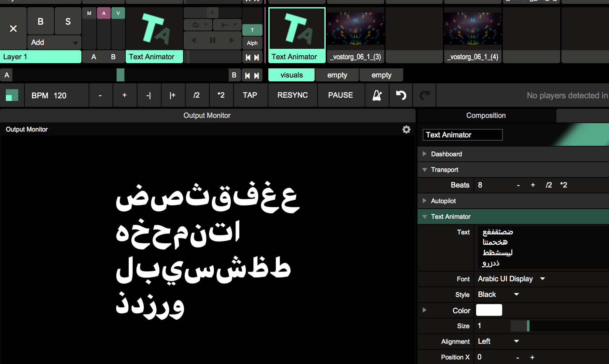Toggle the Bypass B button on Layer 1
Image resolution: width=609 pixels, height=364 pixels.
(40, 21)
